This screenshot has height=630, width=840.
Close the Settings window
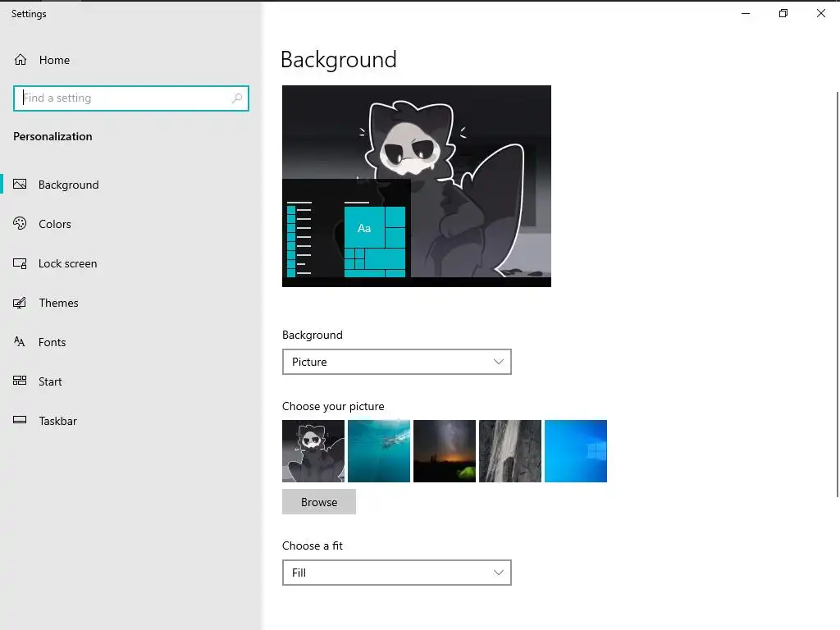tap(820, 13)
